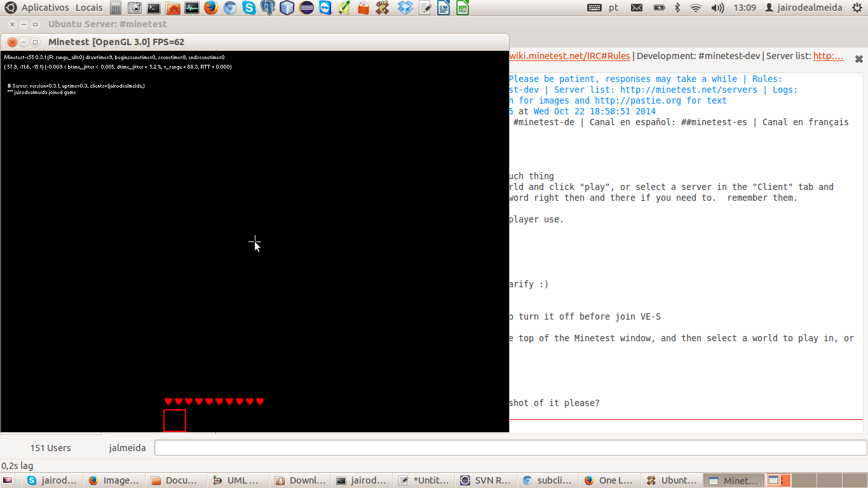Screen dimensions: 868x488
Task: Open TeamViewer from the panel
Action: [x=325, y=8]
